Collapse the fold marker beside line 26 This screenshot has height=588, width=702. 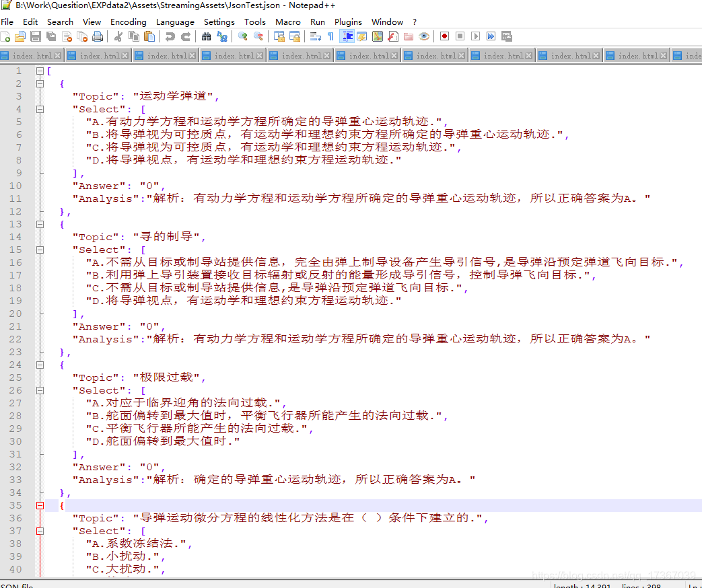coord(40,390)
